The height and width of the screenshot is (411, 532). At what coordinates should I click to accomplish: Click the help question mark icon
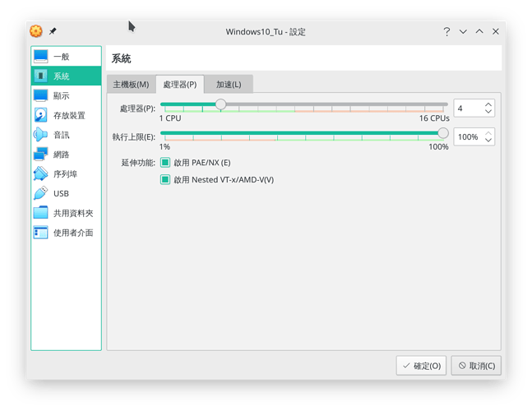coord(446,31)
